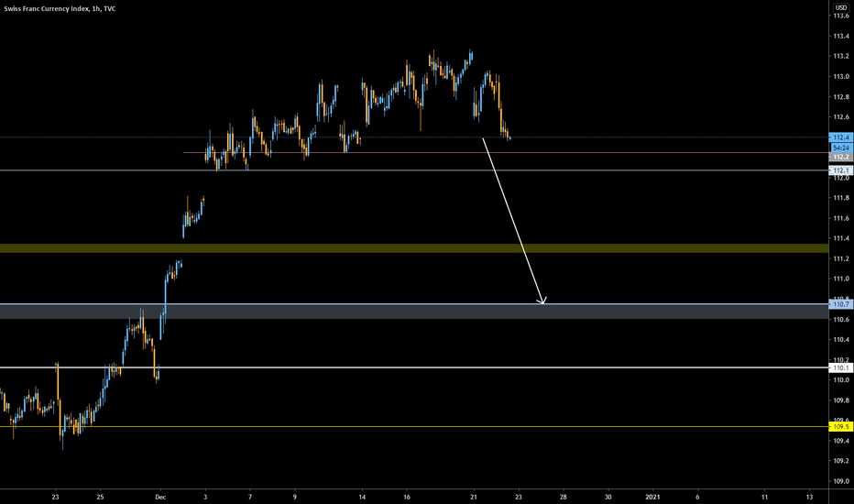Screen dimensions: 854x504
Task: Click the 21 date label on time axis
Action: pos(474,497)
